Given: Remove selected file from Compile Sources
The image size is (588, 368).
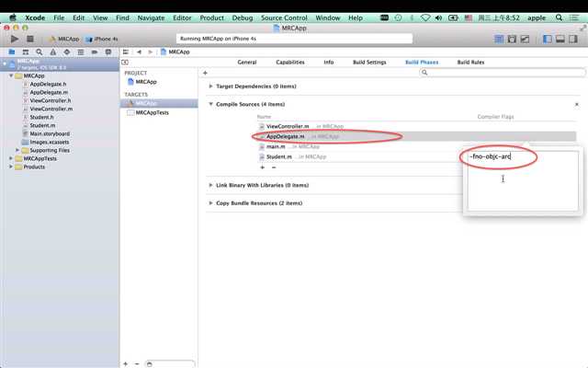Looking at the screenshot, I should coord(274,167).
